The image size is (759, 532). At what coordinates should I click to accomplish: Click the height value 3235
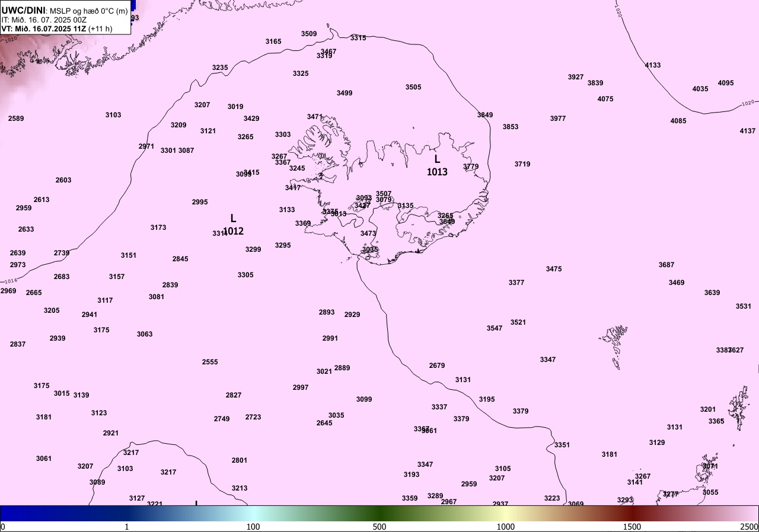coord(220,68)
